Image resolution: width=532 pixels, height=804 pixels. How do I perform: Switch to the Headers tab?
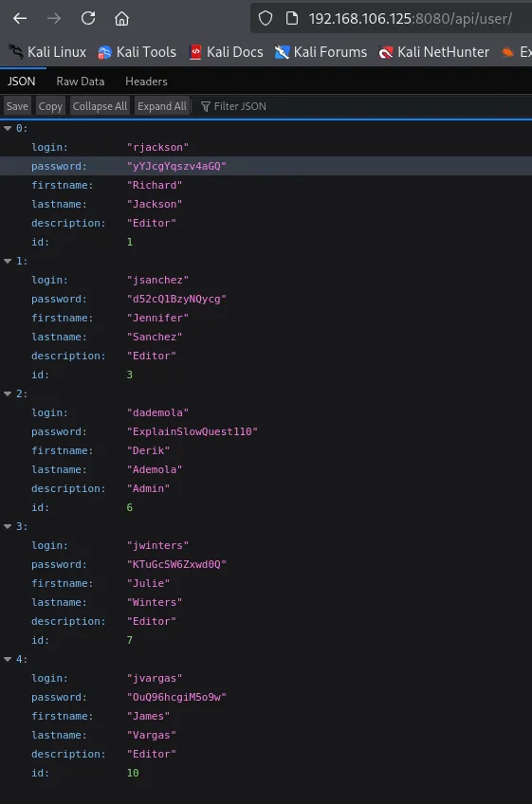pos(146,81)
